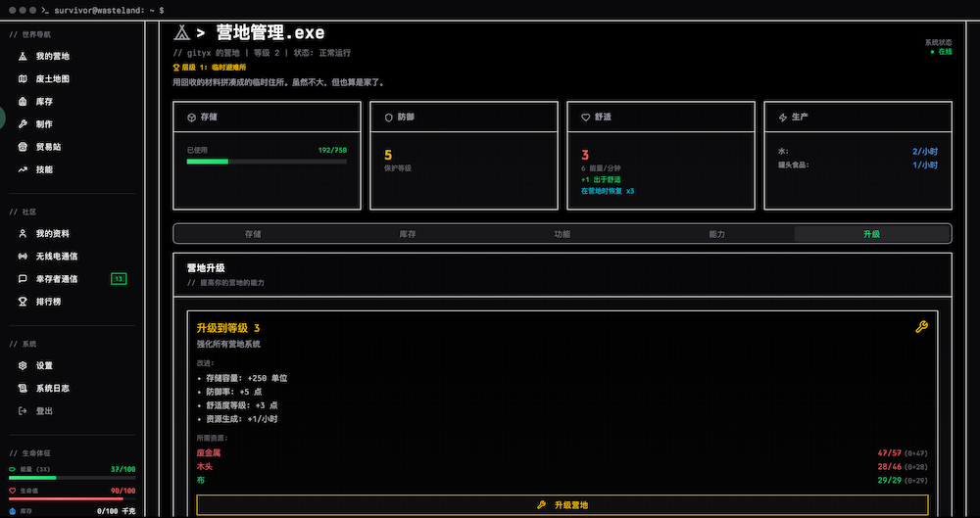Switch to the 存储 tab

pyautogui.click(x=252, y=235)
